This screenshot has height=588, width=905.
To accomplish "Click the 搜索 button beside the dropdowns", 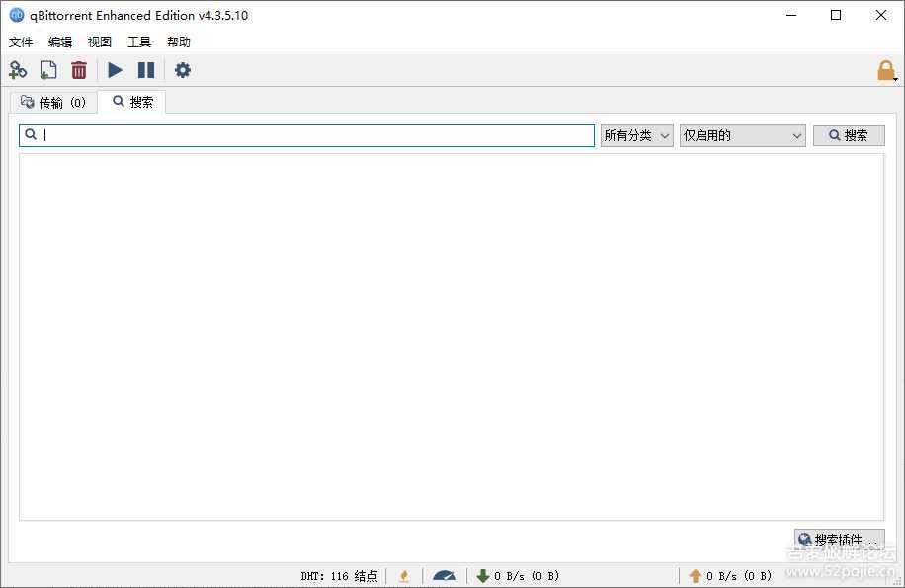I will pos(849,135).
